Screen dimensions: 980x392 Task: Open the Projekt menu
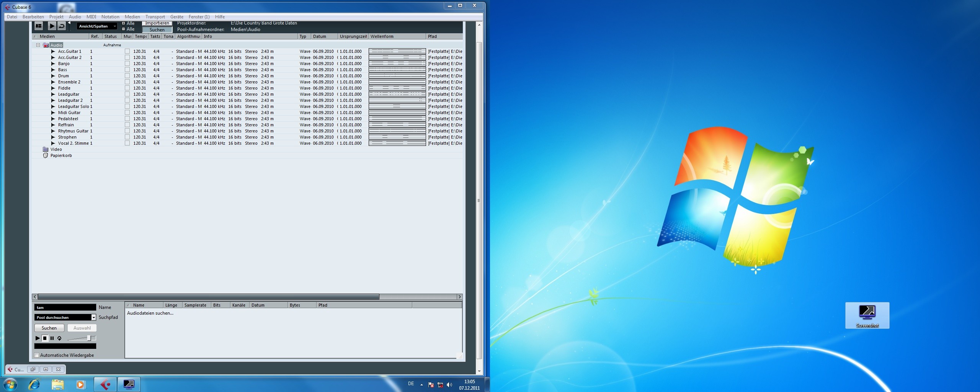coord(56,17)
